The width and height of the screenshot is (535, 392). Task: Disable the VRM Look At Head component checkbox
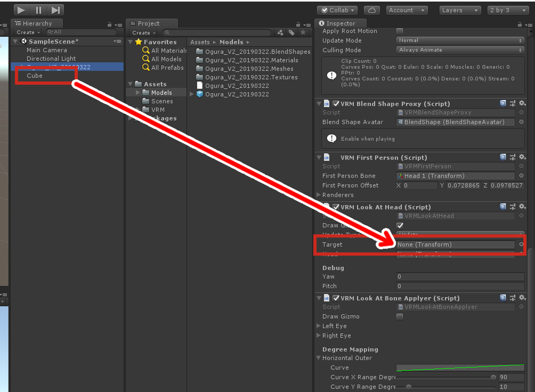click(x=336, y=207)
